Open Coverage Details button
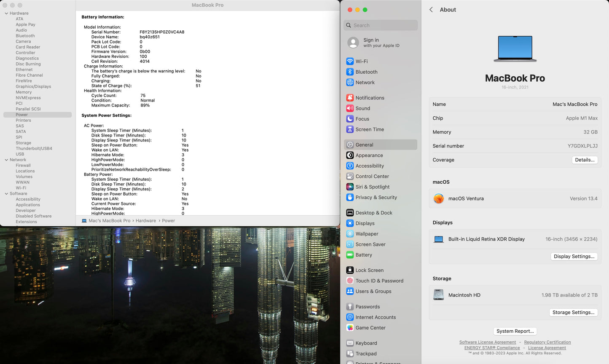This screenshot has width=609, height=364. click(x=585, y=160)
